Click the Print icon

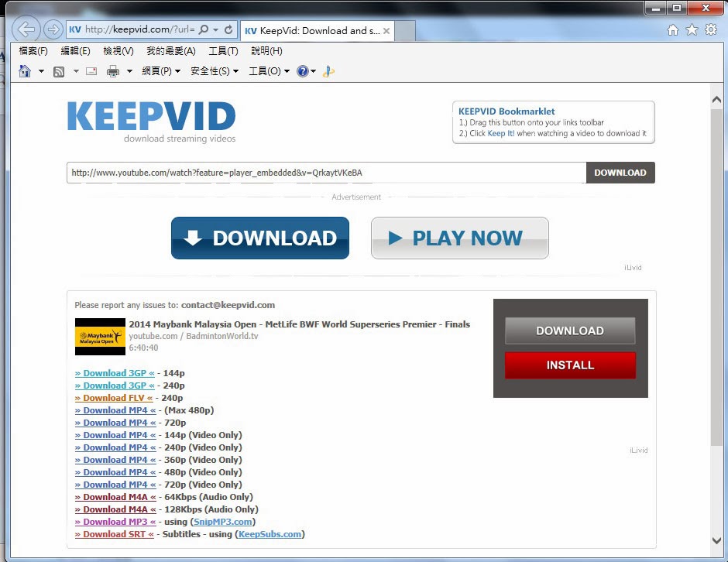(113, 71)
